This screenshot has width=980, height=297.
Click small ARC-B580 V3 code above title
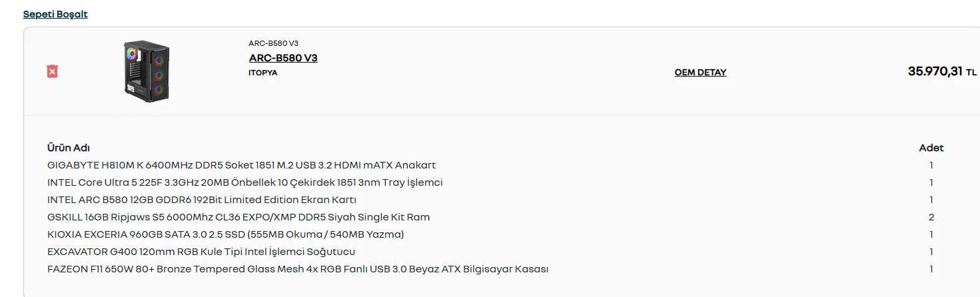coord(273,43)
